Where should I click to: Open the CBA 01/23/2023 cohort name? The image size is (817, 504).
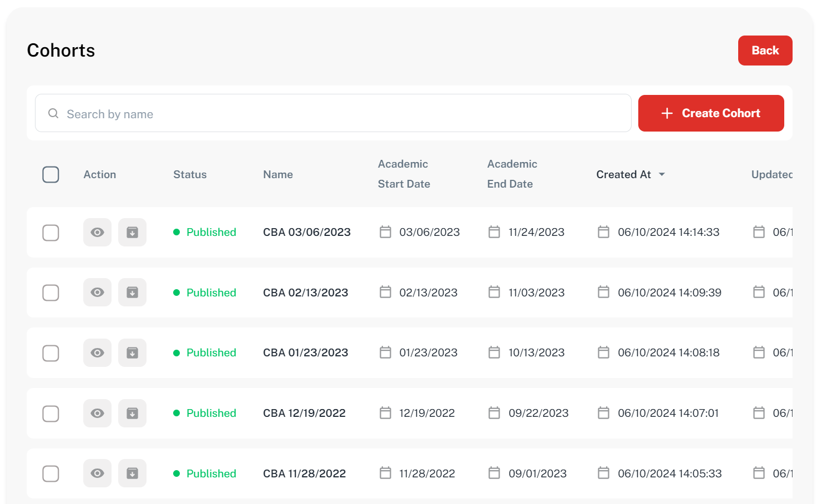pos(305,353)
